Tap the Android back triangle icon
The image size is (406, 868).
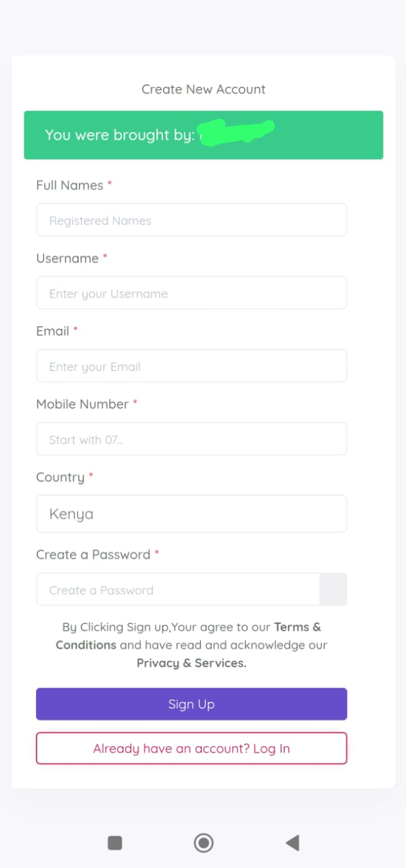click(x=293, y=843)
